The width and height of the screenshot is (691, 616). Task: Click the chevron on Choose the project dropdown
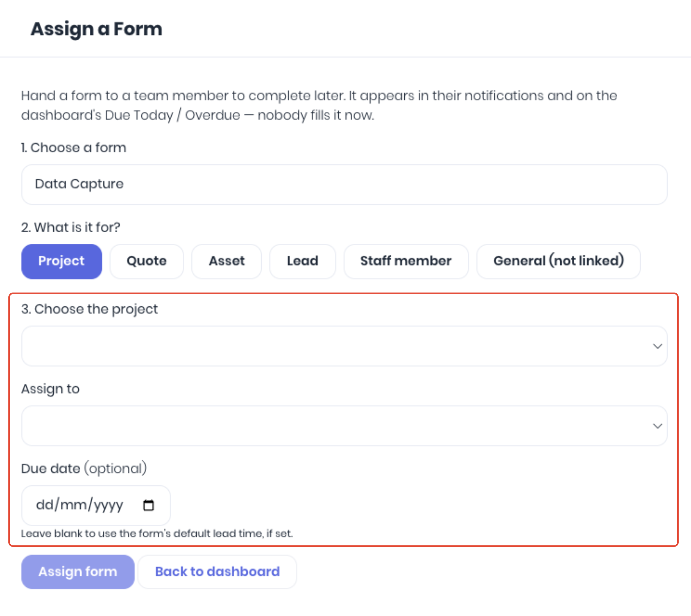coord(657,346)
